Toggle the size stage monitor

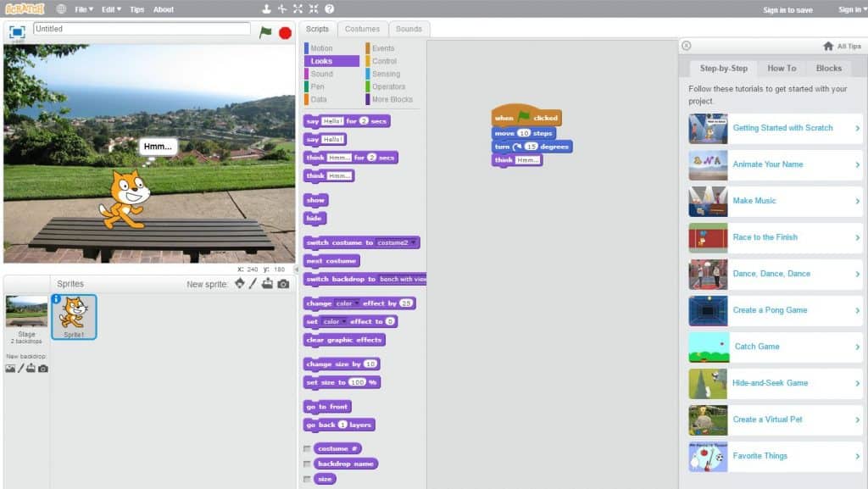307,479
